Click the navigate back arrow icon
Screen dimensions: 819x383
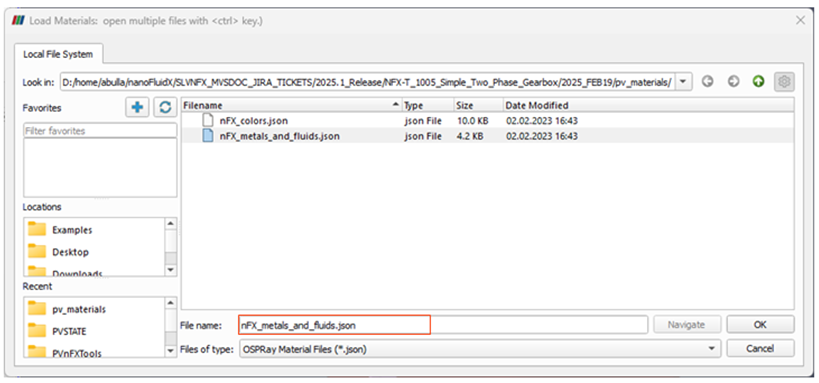tap(707, 82)
